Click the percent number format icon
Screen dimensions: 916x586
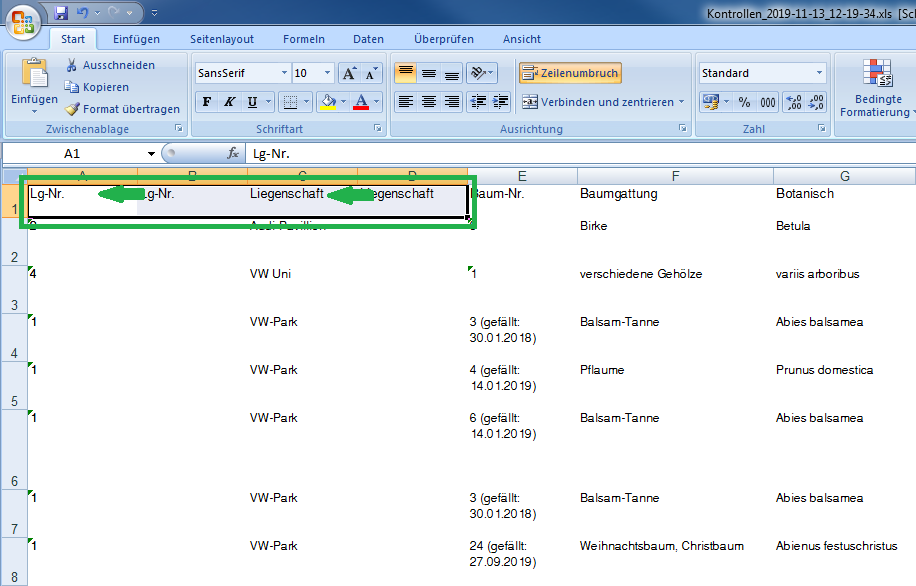pos(744,102)
